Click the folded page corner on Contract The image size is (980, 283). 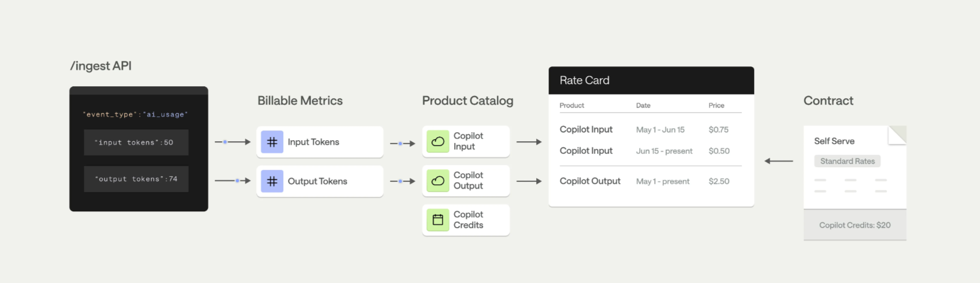coord(898,134)
